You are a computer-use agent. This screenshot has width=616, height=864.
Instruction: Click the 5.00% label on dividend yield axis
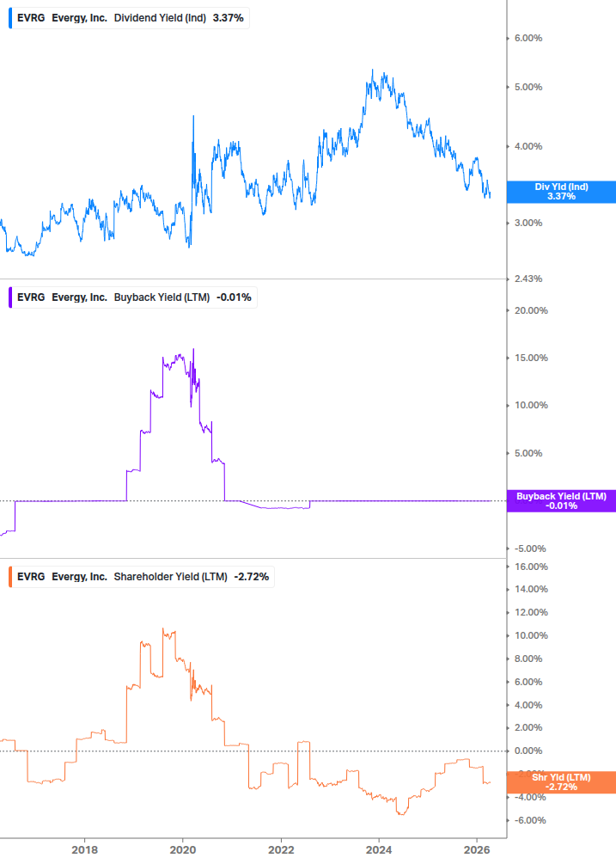528,87
